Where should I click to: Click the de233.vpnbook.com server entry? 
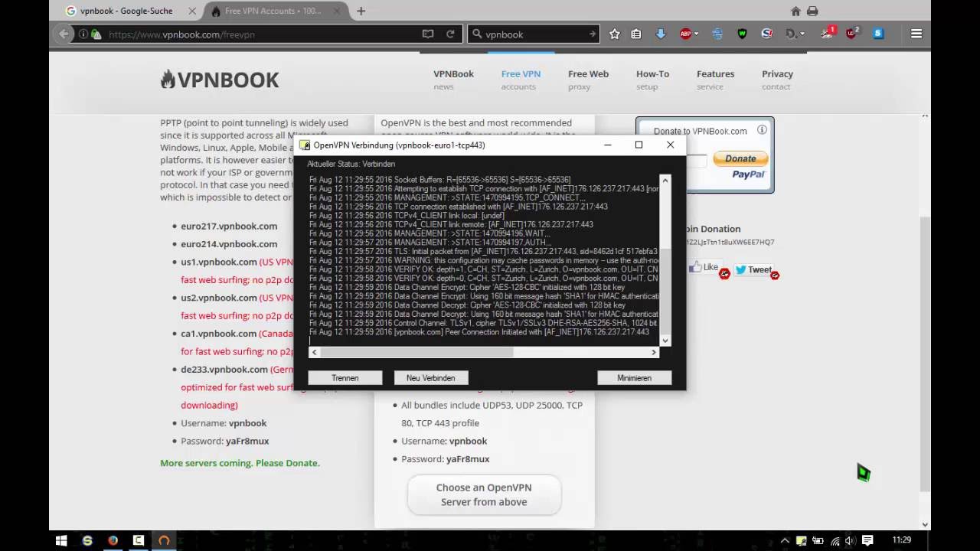[224, 370]
